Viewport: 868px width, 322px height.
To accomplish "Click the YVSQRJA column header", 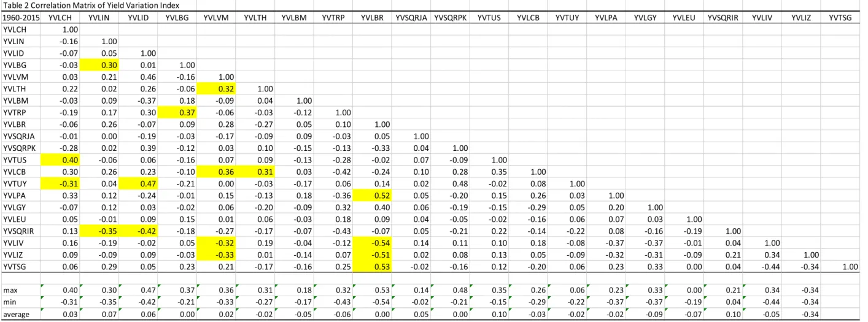I will [411, 17].
